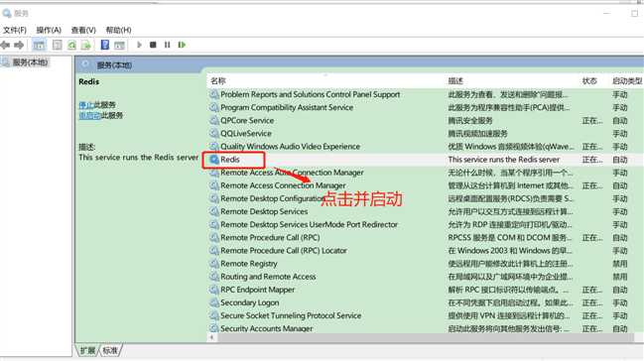Click the Secondary Logon gear icon
Screen dimensions: 644x361
(x=214, y=302)
